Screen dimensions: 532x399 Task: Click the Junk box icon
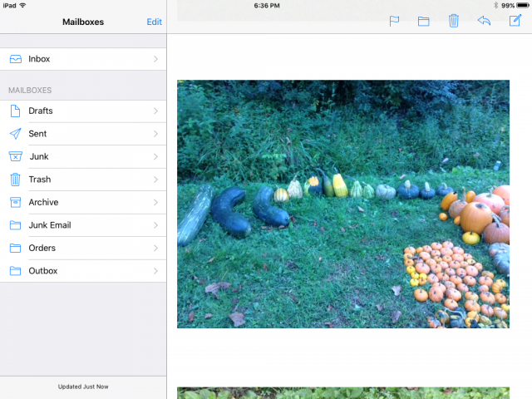click(x=15, y=156)
